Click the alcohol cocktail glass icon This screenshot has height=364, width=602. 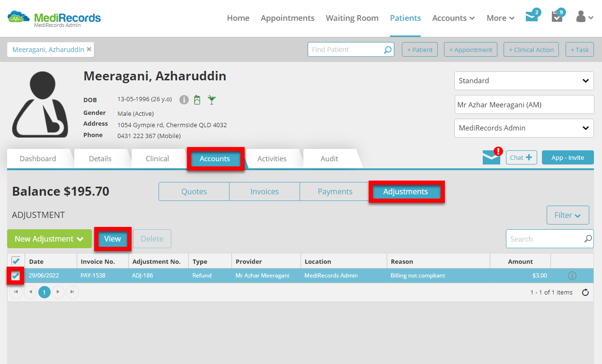pyautogui.click(x=212, y=100)
